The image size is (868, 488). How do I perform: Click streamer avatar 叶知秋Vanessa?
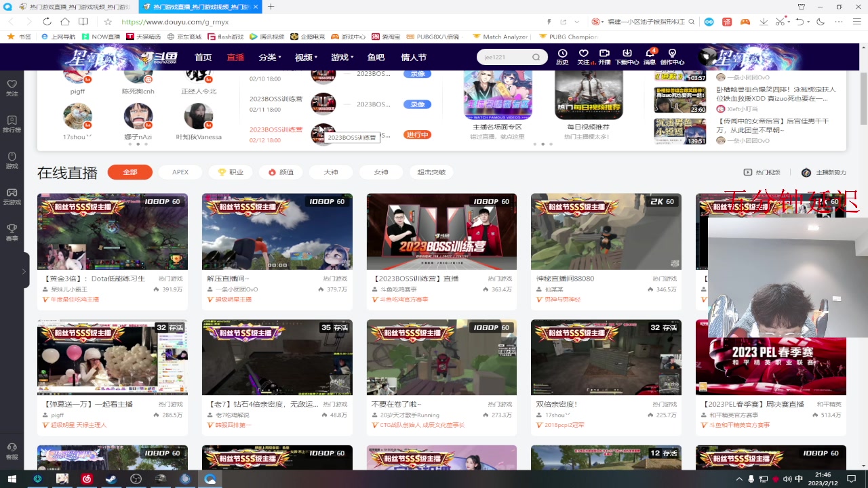(199, 116)
